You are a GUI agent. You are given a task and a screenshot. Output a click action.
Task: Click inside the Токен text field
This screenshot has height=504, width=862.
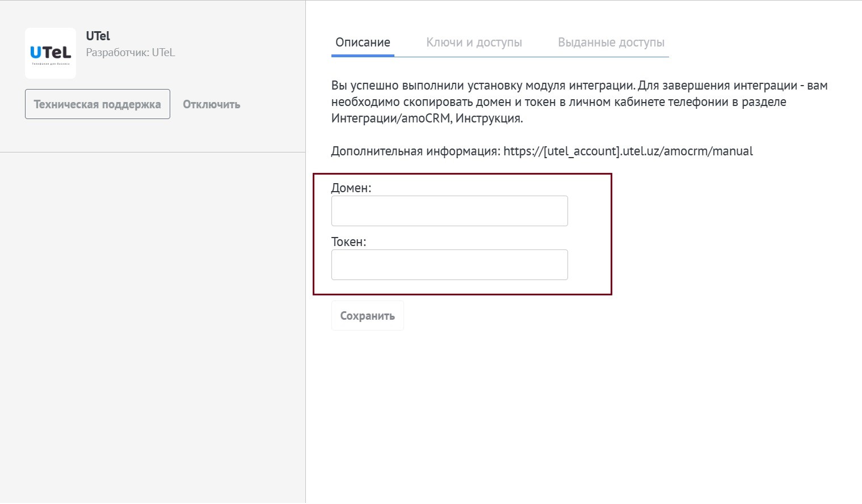[x=449, y=265]
